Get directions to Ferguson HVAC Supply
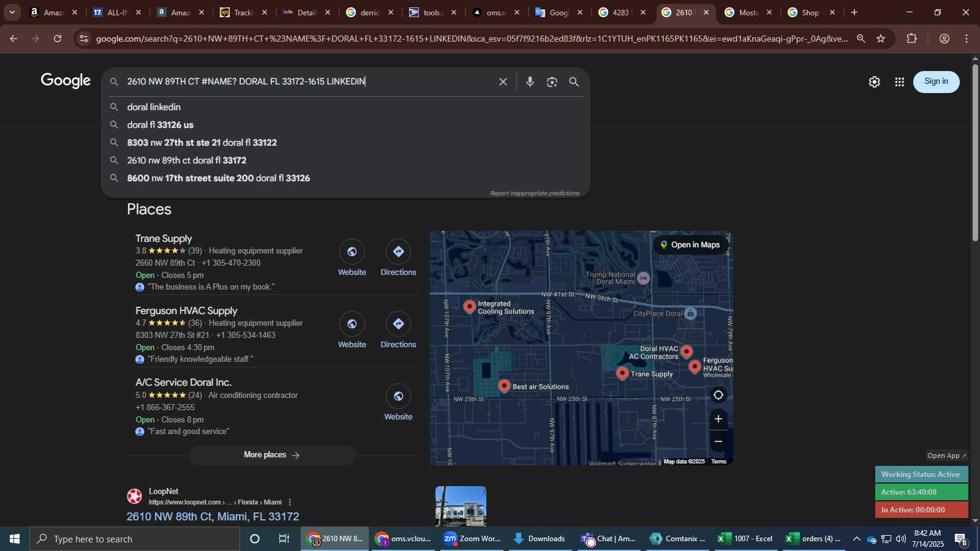The image size is (980, 551). tap(398, 324)
